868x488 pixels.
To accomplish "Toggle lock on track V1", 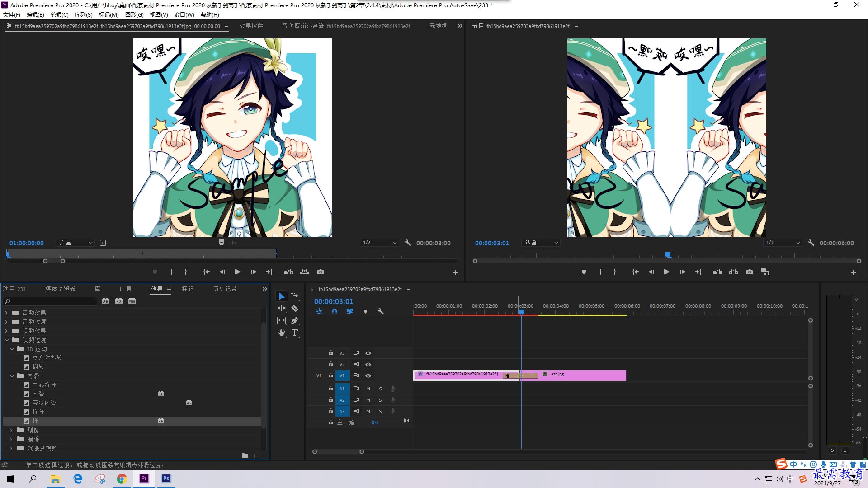I will (x=331, y=376).
